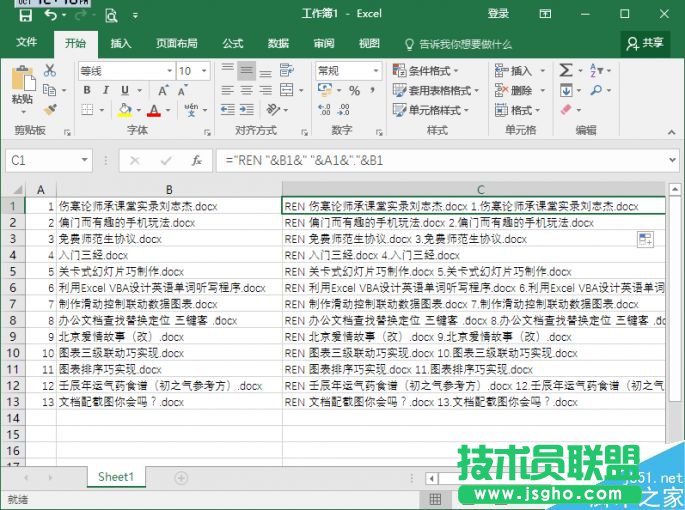Open Conditional Formatting (条件格式)
This screenshot has height=510, width=685.
tap(425, 71)
